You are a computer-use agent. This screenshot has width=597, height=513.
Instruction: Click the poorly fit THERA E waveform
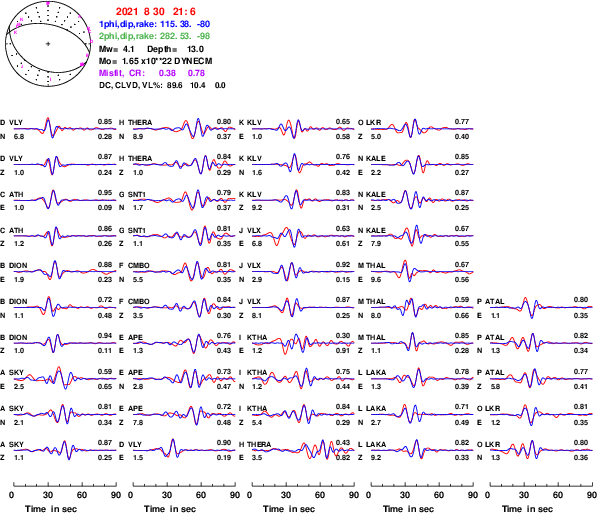pos(303,450)
